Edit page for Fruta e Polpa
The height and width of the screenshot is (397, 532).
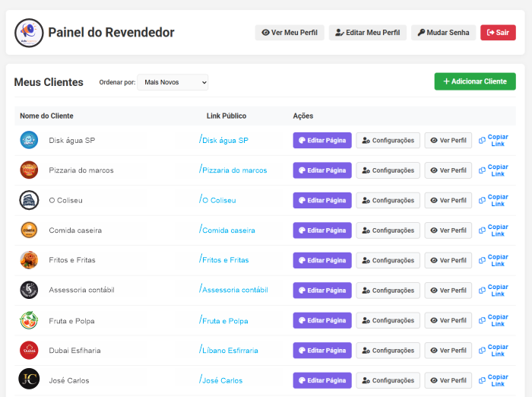pos(322,320)
